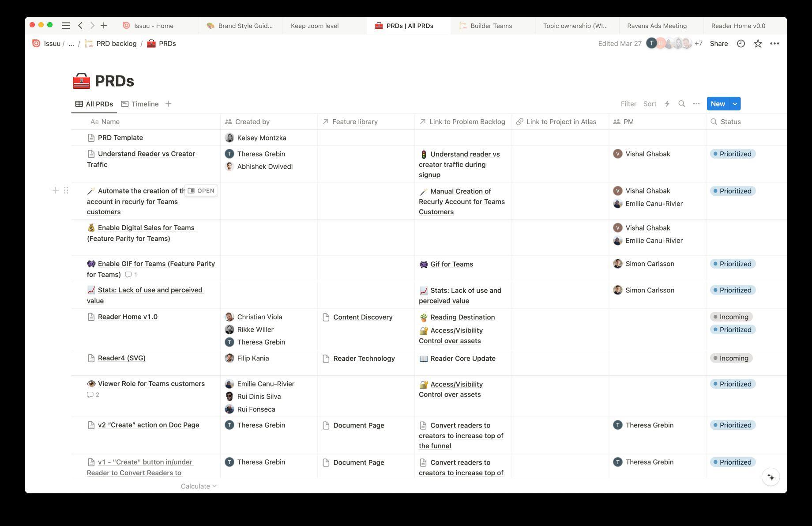Open the Reader Home v1.0 page

(x=128, y=317)
